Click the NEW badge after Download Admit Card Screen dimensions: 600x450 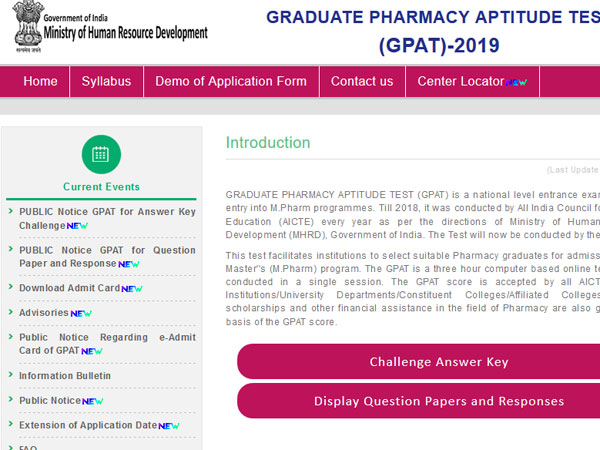point(132,289)
